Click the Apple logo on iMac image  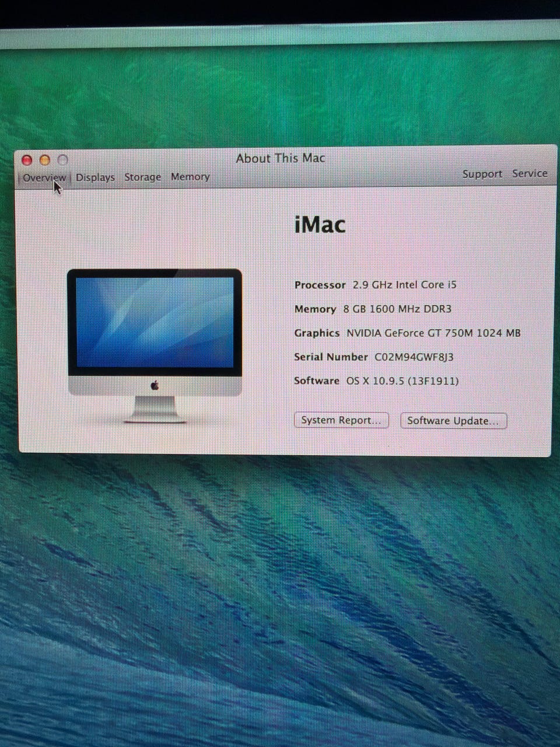(x=155, y=385)
